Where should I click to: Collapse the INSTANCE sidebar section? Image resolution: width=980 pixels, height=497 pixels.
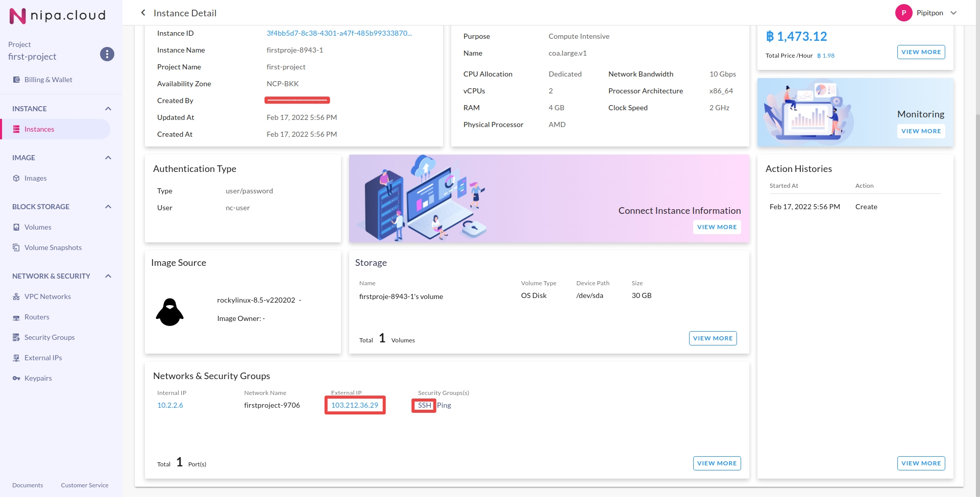point(108,109)
